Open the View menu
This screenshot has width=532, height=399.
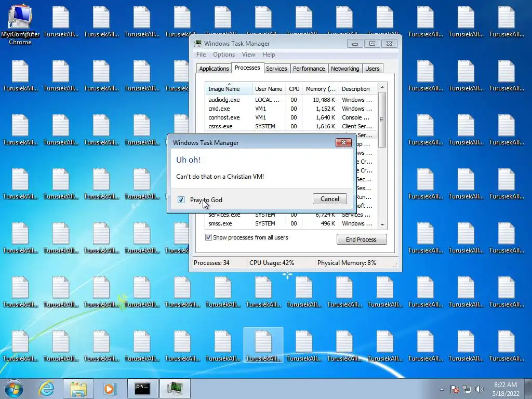coord(248,54)
